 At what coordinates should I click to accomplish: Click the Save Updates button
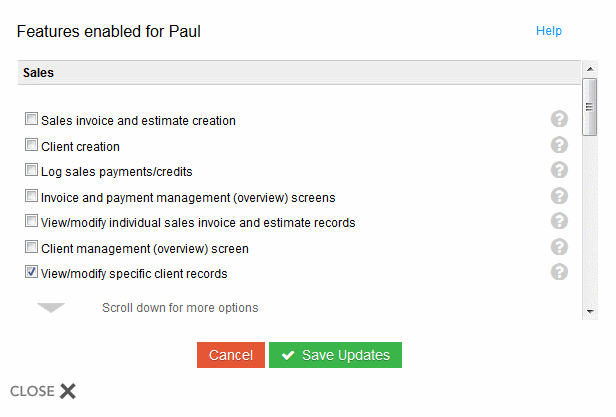click(335, 355)
